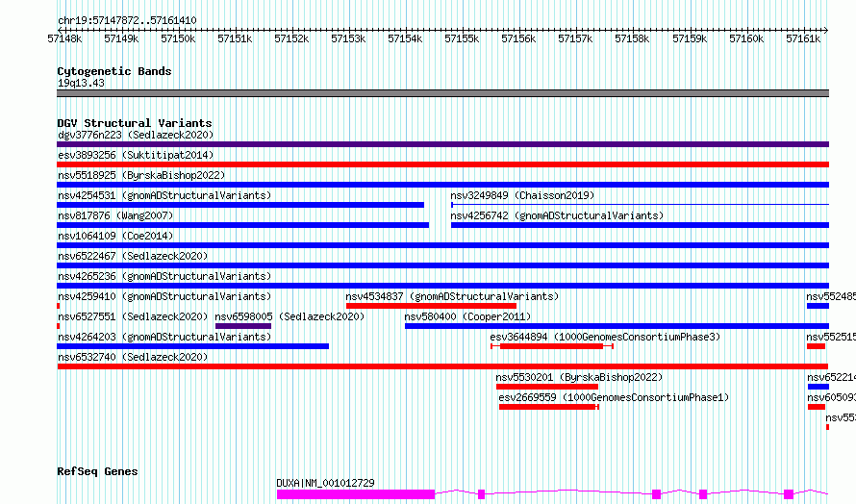856x504 pixels.
Task: Select the esv3893256 (Suktitipat2014) variant label
Action: point(136,155)
